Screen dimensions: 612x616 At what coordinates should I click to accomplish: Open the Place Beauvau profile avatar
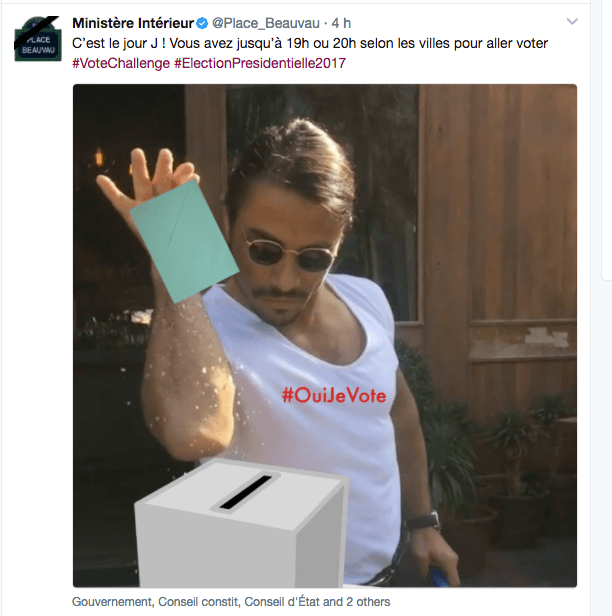(38, 39)
